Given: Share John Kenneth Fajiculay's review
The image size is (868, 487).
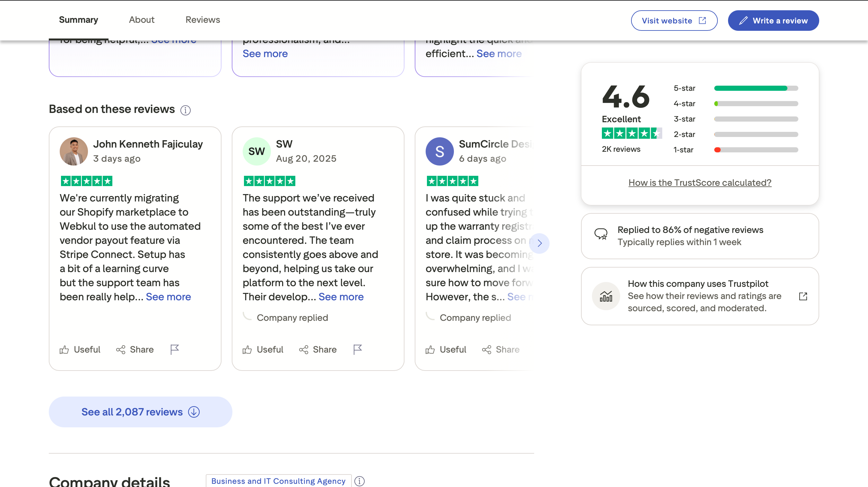Looking at the screenshot, I should [x=135, y=350].
